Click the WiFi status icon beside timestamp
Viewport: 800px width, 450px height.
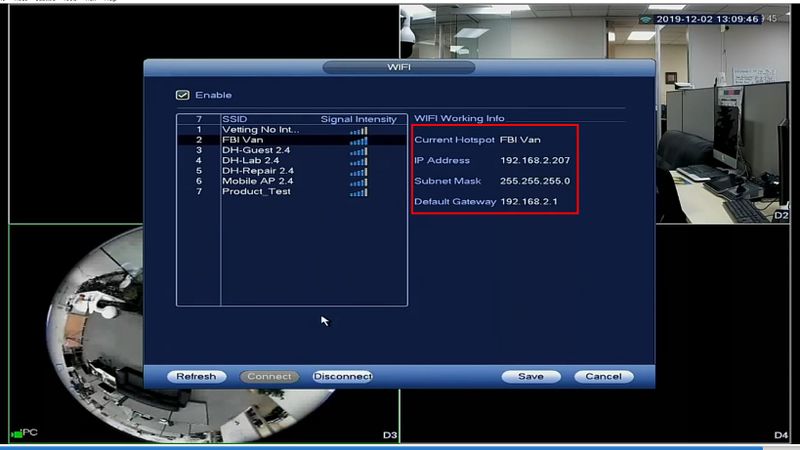(646, 19)
